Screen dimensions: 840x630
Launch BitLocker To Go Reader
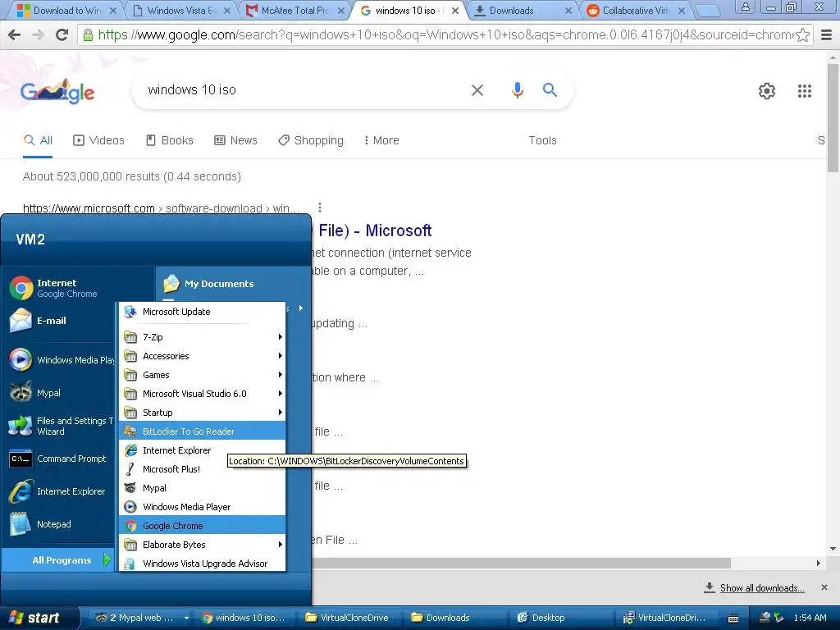pos(203,431)
